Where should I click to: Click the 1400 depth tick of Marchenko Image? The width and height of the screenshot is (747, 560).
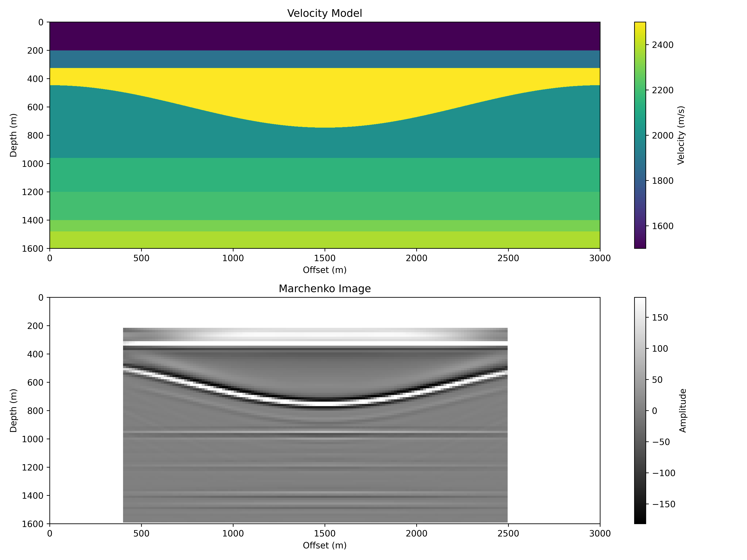tap(33, 495)
